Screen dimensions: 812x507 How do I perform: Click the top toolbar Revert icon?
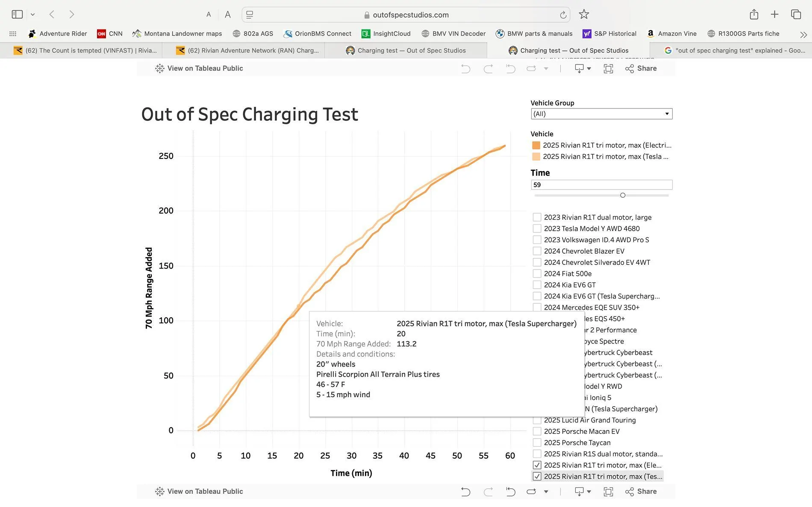click(510, 68)
